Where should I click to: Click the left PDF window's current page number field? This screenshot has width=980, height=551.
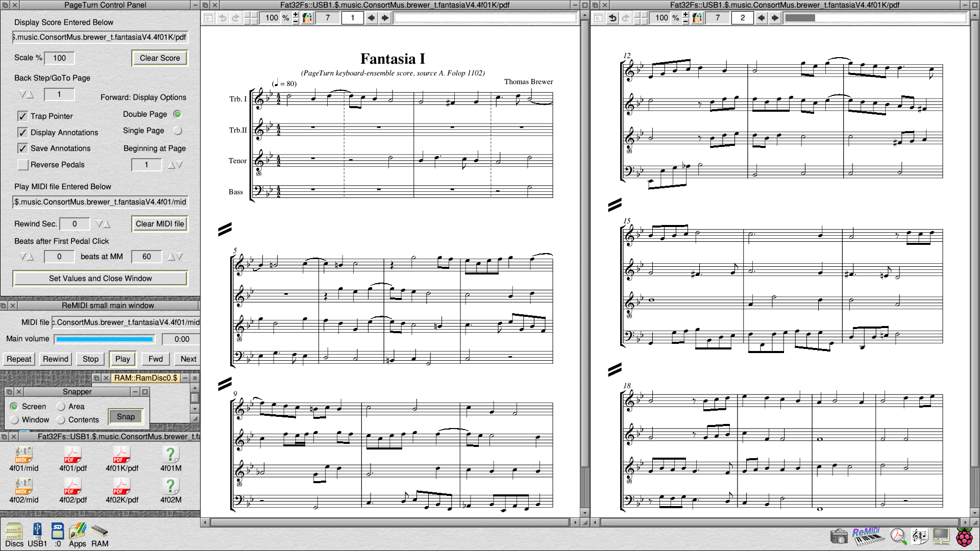[352, 18]
